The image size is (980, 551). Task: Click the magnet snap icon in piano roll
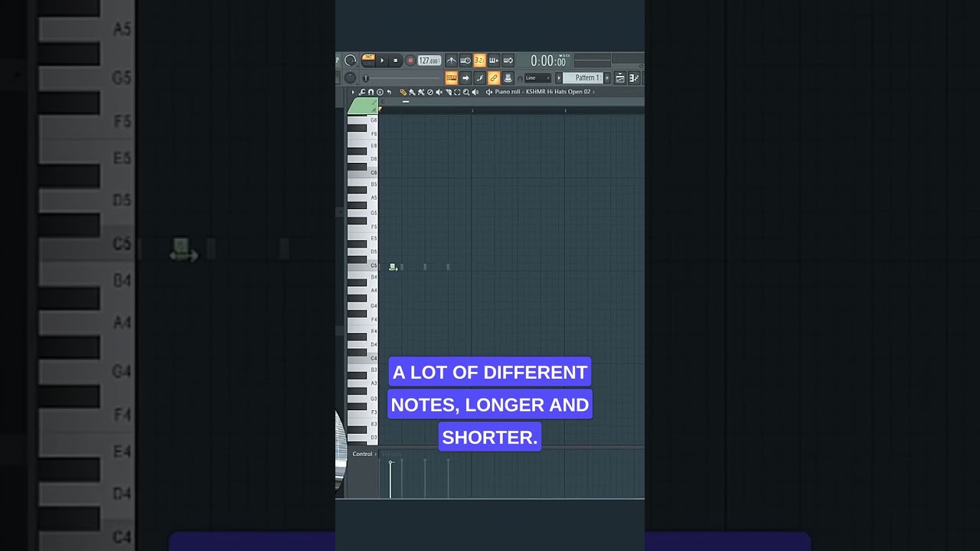click(371, 92)
